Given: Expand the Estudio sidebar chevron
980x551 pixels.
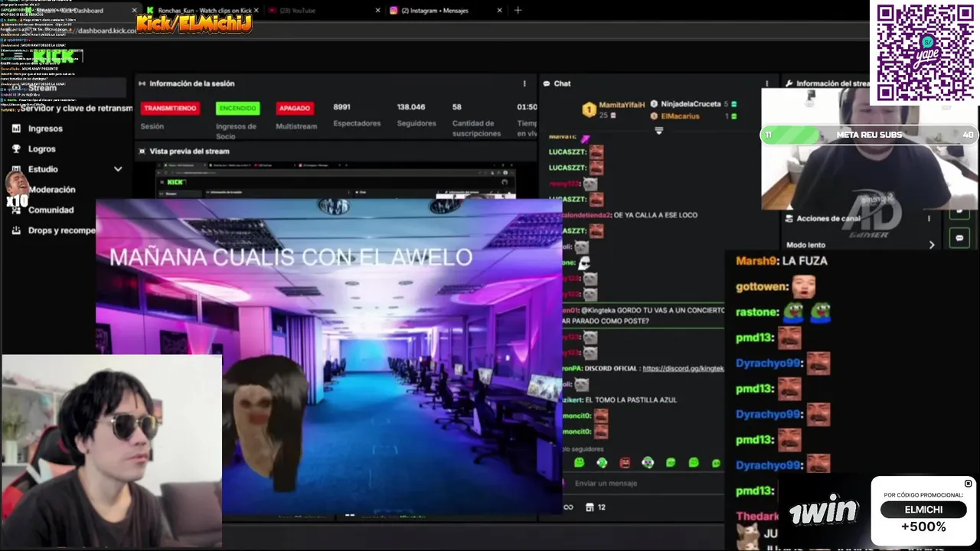Looking at the screenshot, I should pyautogui.click(x=118, y=169).
